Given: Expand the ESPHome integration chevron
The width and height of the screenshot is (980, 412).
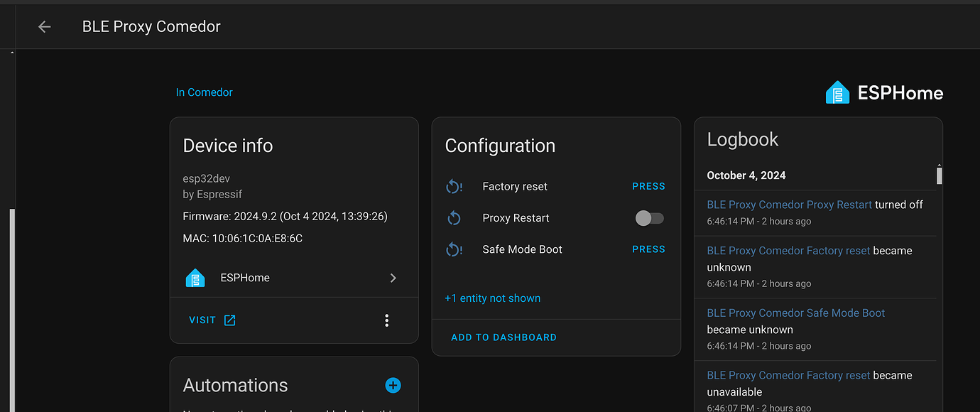Looking at the screenshot, I should coord(393,278).
